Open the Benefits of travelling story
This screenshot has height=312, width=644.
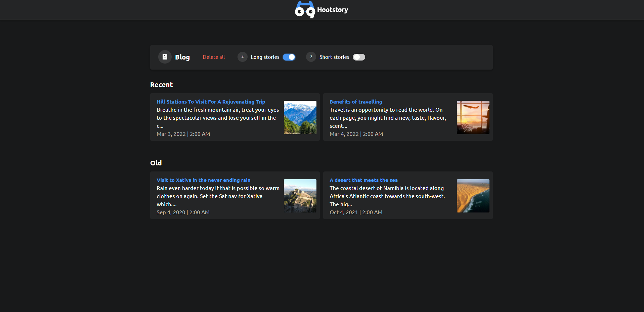coord(355,102)
